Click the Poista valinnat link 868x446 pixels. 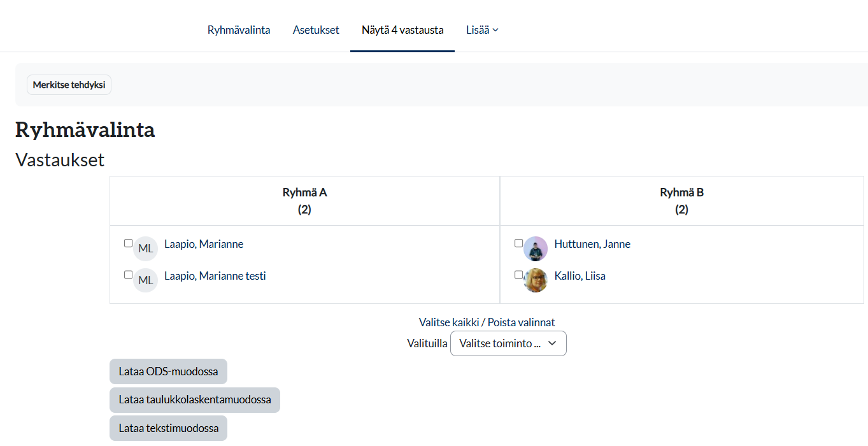(x=521, y=322)
